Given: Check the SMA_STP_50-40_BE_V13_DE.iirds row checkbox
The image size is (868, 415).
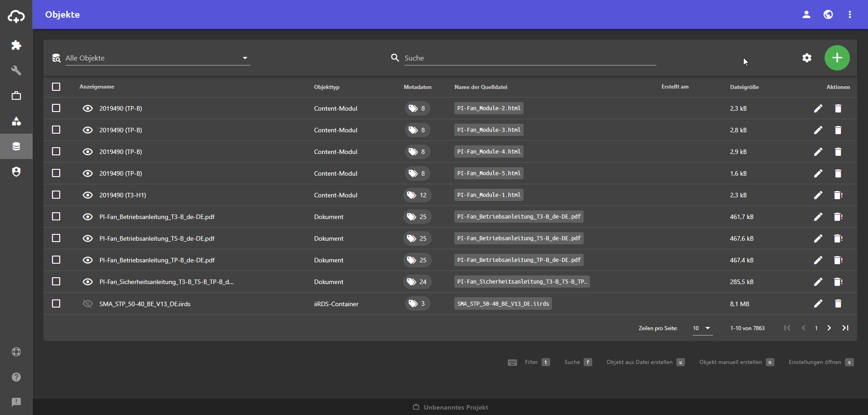Looking at the screenshot, I should coord(56,303).
